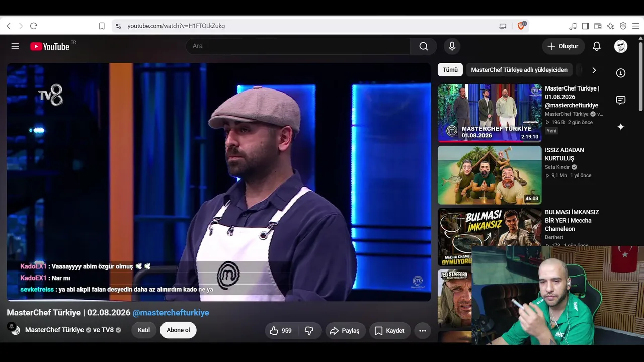Open the channel avatar below the video
Screen dimensions: 644x362
click(14, 329)
